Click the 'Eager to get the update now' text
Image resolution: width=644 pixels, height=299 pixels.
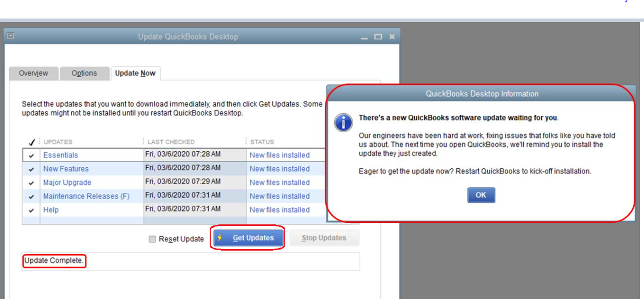(475, 171)
